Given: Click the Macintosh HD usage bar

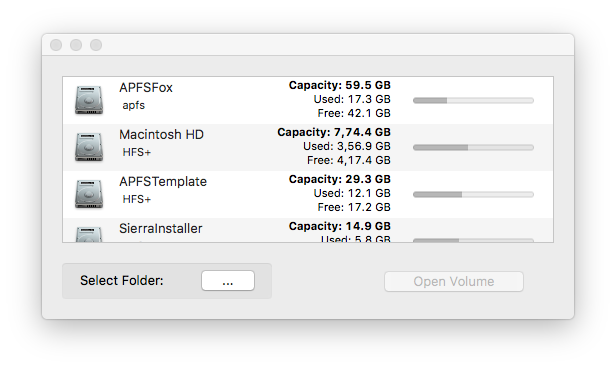Looking at the screenshot, I should click(473, 147).
